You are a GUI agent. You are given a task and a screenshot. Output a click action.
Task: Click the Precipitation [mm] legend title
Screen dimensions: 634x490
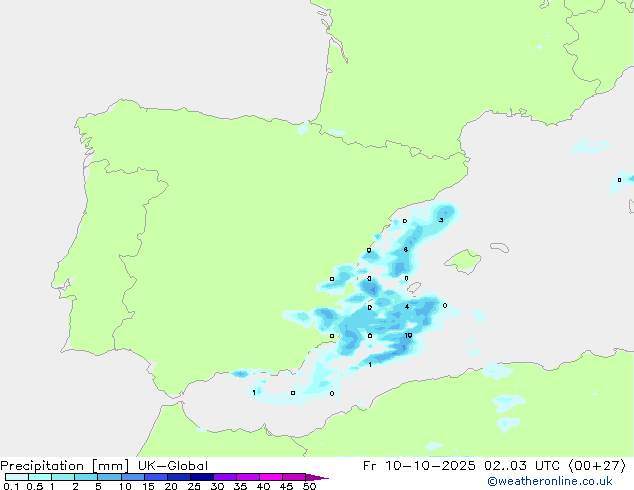point(64,466)
